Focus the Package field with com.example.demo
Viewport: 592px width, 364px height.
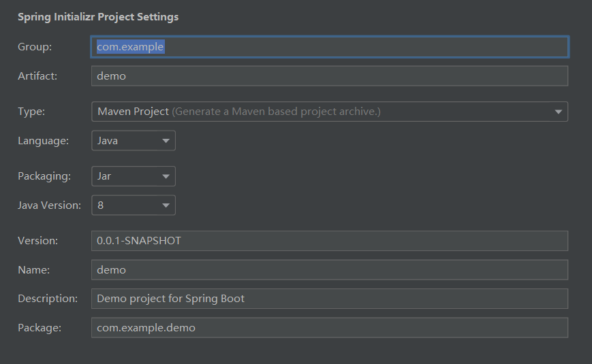(329, 328)
